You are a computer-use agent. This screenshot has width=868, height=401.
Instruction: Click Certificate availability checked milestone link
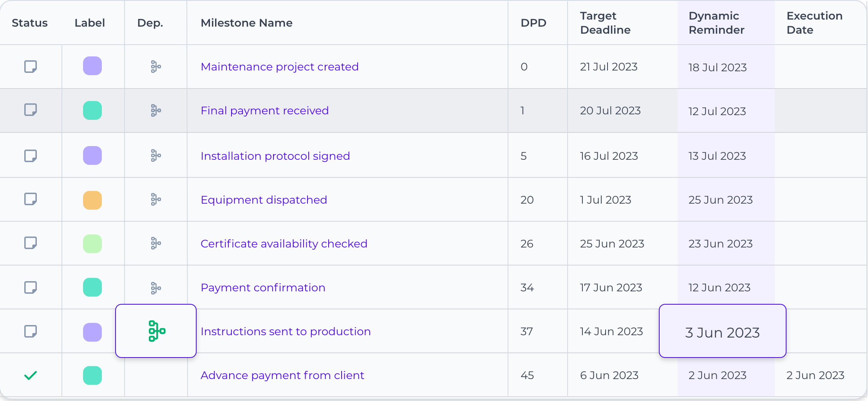(284, 244)
